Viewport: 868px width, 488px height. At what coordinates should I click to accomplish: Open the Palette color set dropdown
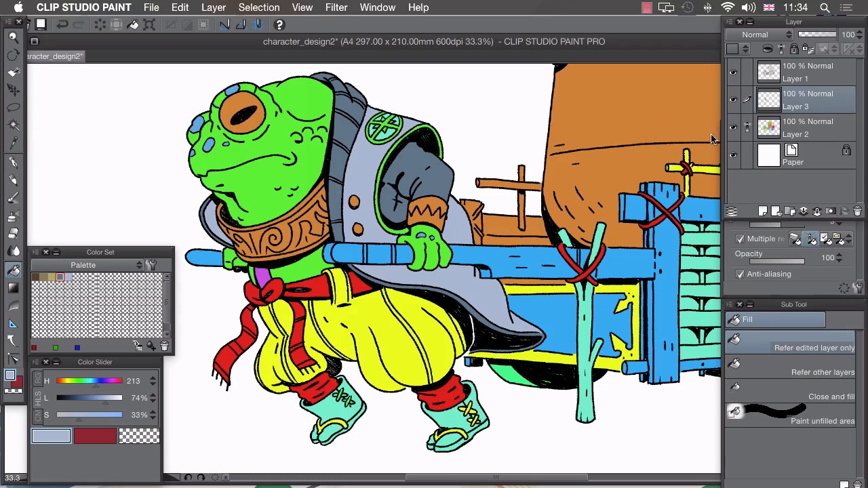coord(88,265)
